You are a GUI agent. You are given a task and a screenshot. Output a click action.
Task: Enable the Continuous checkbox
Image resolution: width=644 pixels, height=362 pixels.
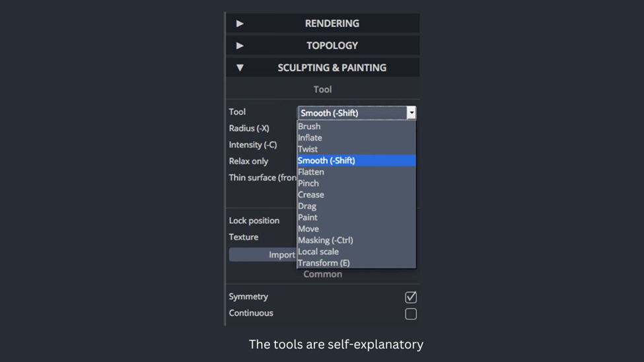point(411,314)
